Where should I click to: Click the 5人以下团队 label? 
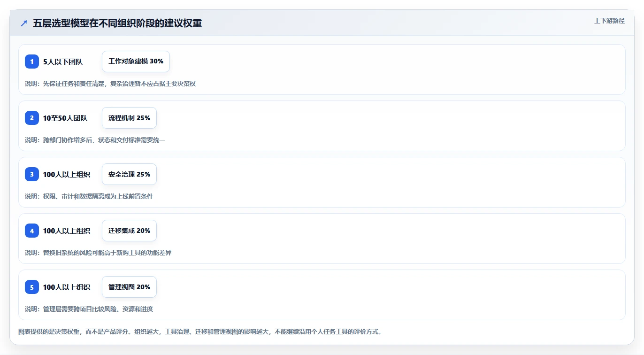point(63,62)
